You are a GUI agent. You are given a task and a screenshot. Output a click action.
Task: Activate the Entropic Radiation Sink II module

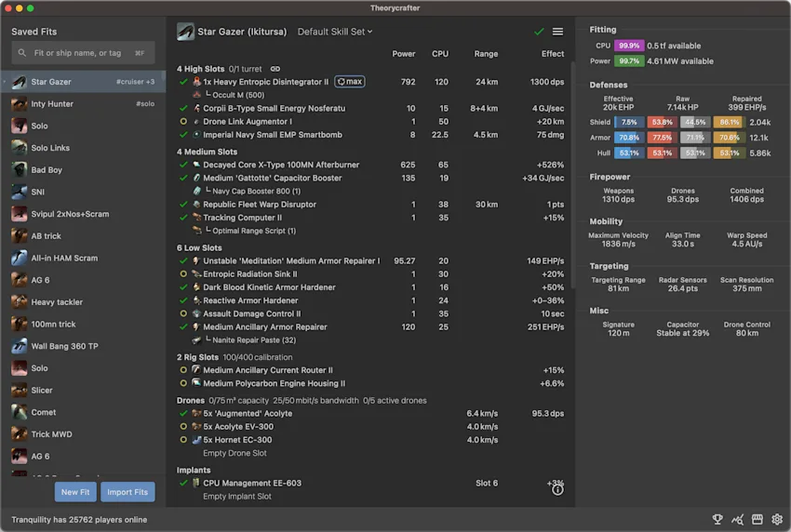(183, 273)
